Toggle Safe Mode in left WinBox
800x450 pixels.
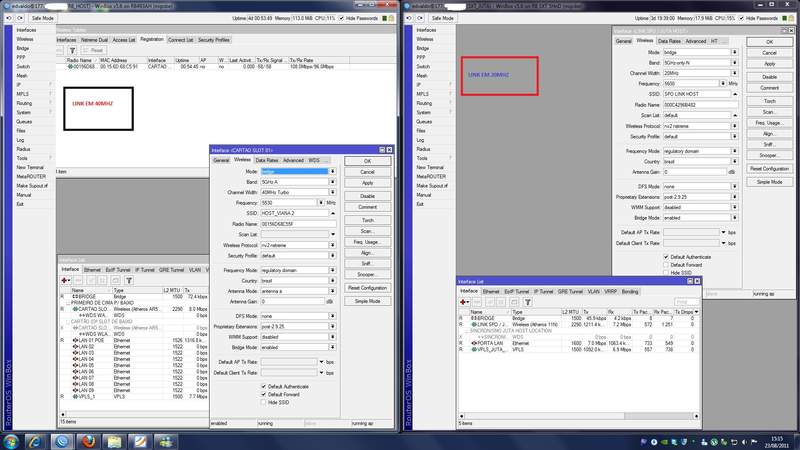(42, 18)
